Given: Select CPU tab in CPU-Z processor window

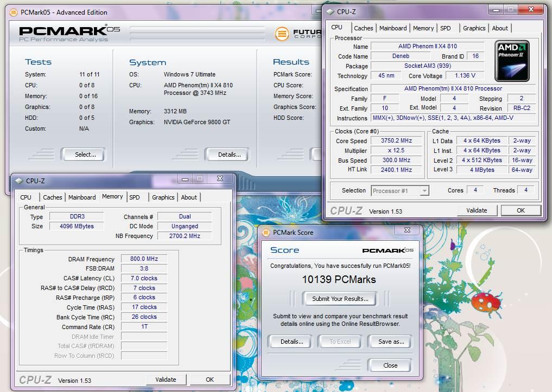Looking at the screenshot, I should point(337,27).
